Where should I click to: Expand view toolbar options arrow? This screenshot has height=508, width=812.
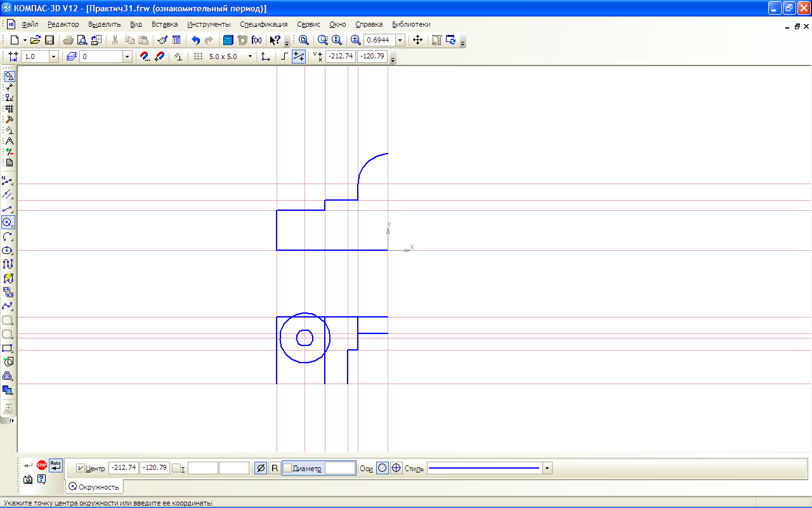tap(463, 43)
